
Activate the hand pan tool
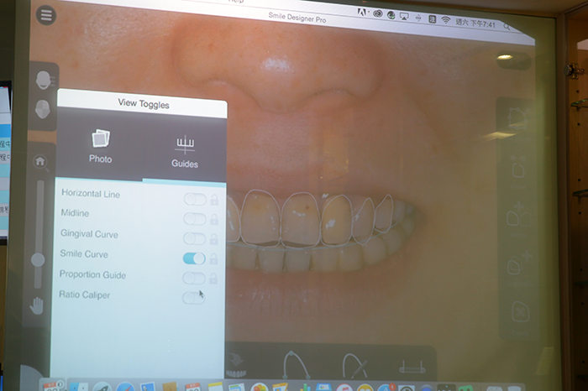(x=37, y=305)
